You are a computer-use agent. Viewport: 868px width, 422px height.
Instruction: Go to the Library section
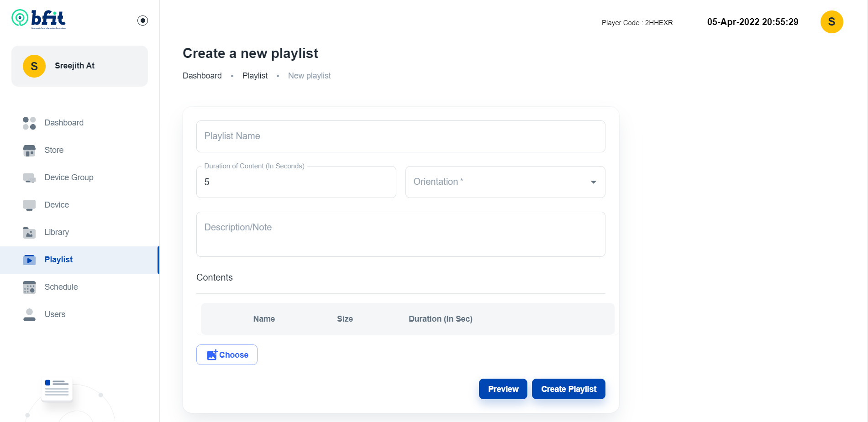click(x=79, y=232)
